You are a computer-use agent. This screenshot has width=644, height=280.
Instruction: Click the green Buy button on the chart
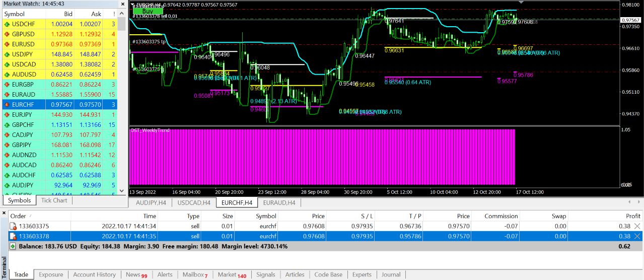[x=148, y=11]
